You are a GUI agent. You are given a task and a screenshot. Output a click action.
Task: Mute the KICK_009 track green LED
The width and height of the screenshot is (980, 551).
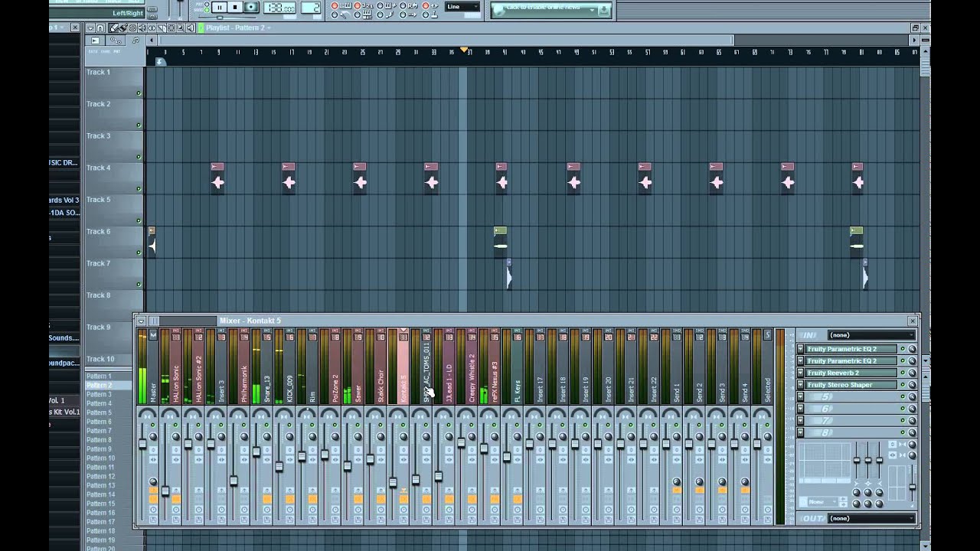coord(289,425)
